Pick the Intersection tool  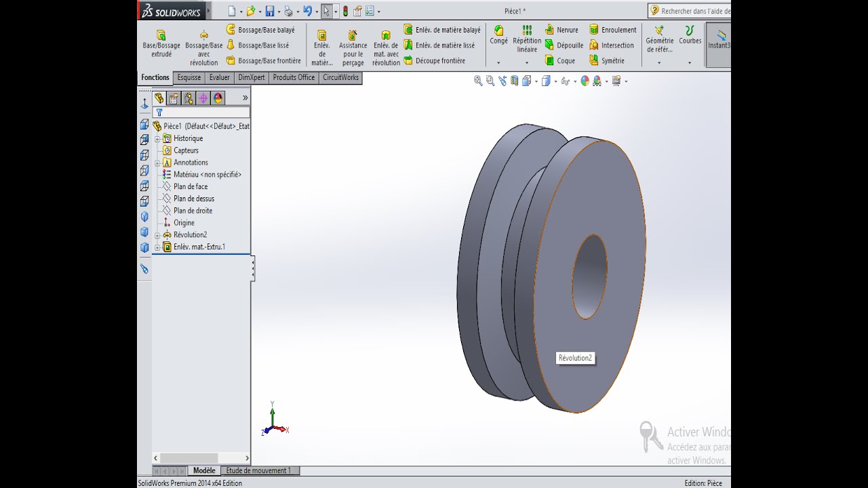click(612, 45)
